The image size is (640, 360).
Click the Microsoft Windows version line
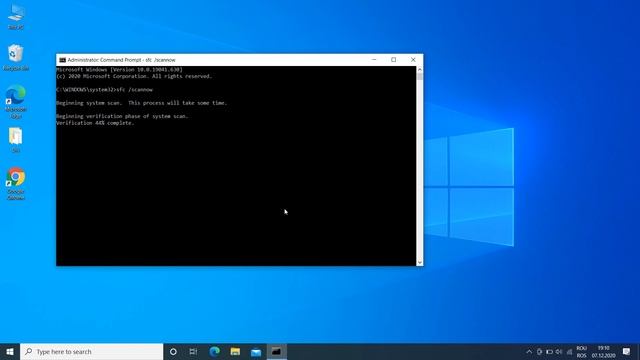click(x=119, y=70)
